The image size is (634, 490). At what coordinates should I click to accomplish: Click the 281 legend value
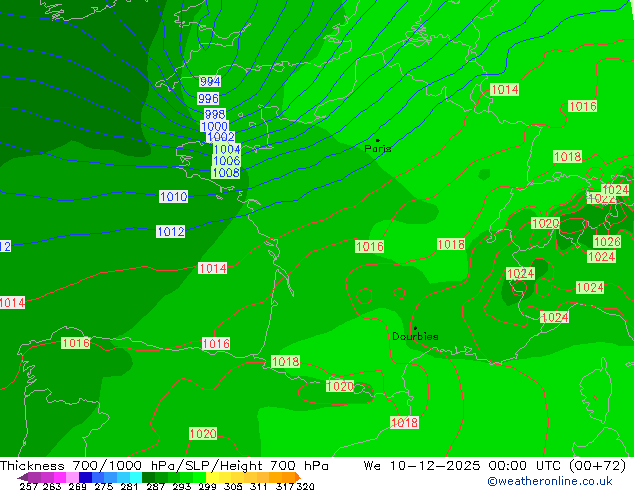(x=129, y=486)
